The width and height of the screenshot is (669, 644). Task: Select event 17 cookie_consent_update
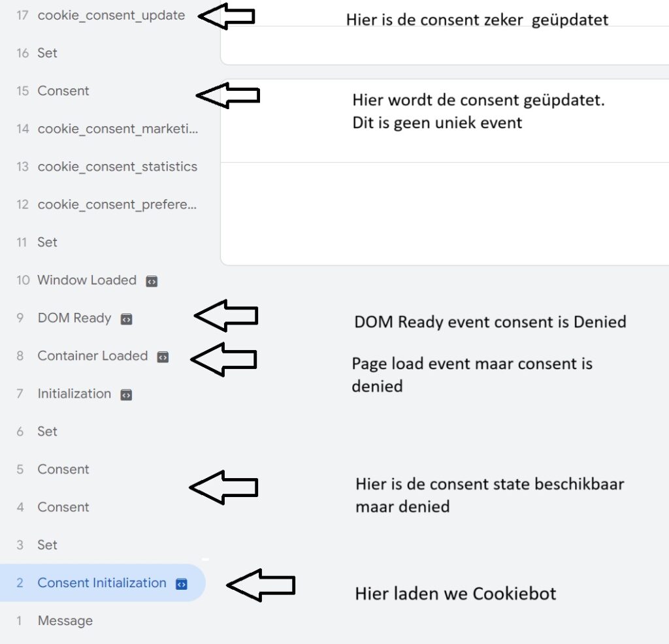point(111,15)
